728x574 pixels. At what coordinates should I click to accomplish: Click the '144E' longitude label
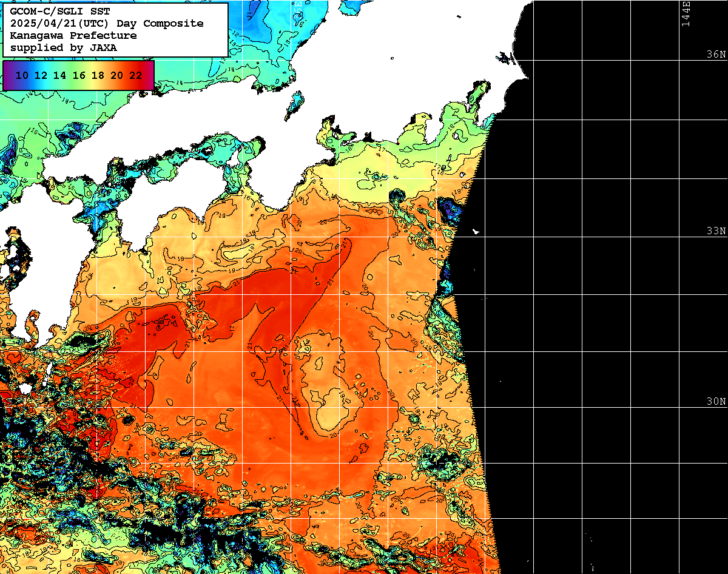(x=686, y=13)
